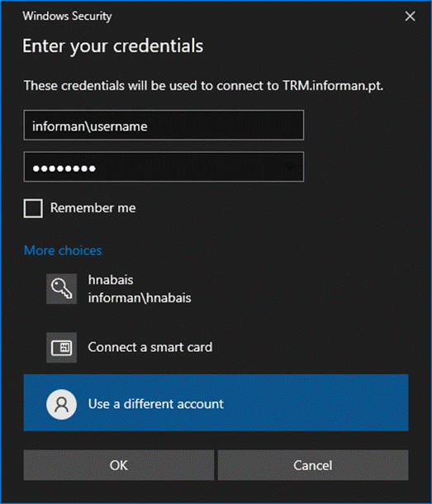Select the informan\hnabais account text
This screenshot has width=432, height=504.
(140, 298)
